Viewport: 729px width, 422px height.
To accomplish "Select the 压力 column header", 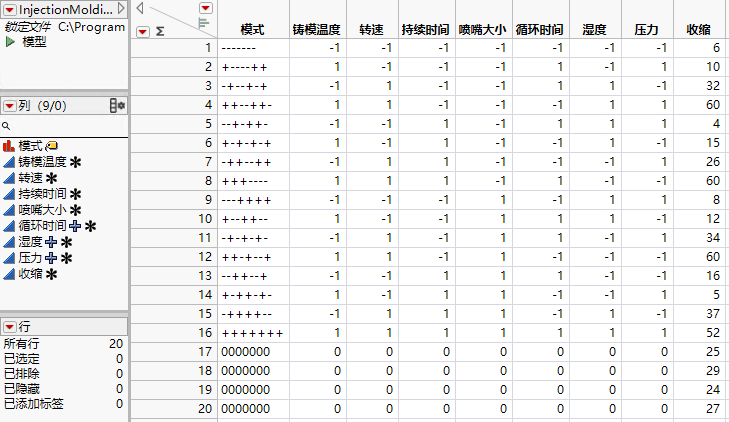I will [x=647, y=30].
